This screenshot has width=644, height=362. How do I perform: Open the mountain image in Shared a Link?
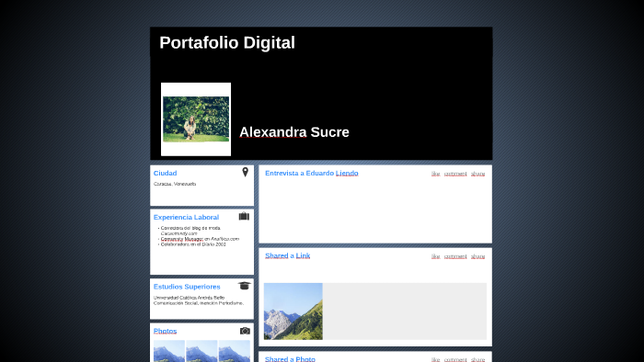pos(293,311)
